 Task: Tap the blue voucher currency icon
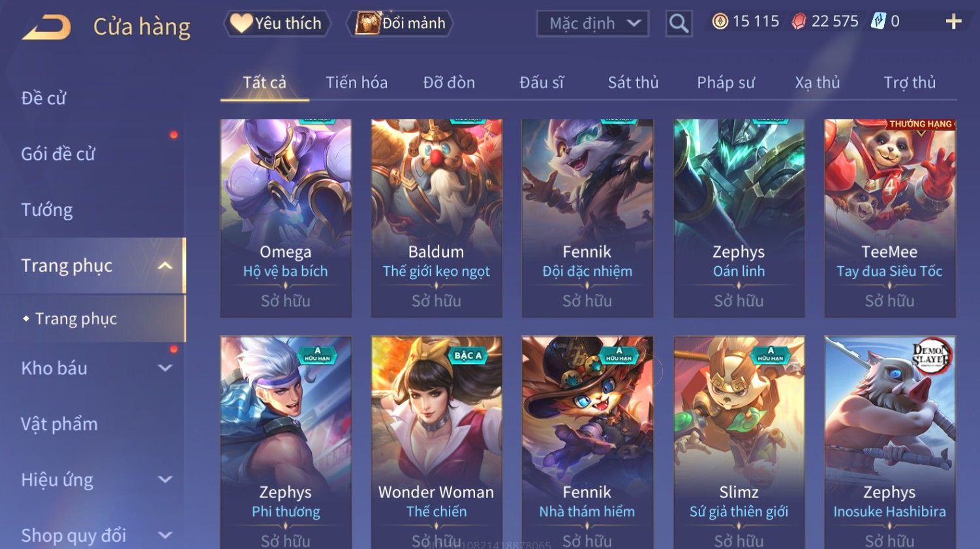[x=878, y=22]
